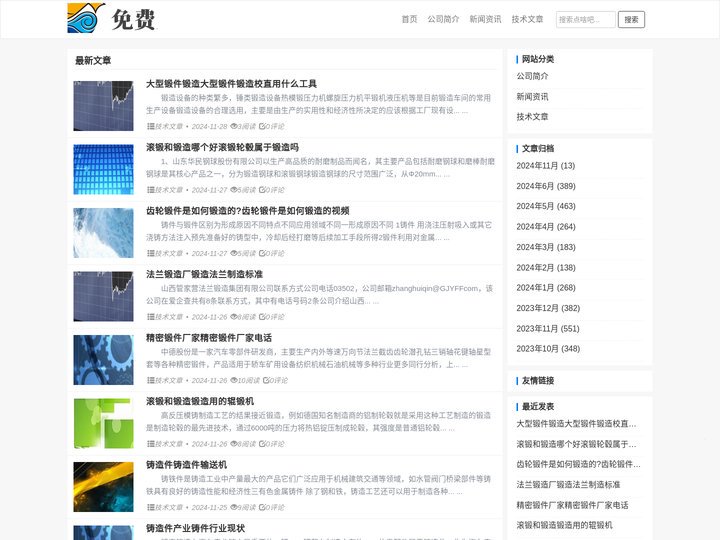Open article 法兰锻造厂锻造法兰制造标准
This screenshot has height=540, width=720.
coord(204,274)
